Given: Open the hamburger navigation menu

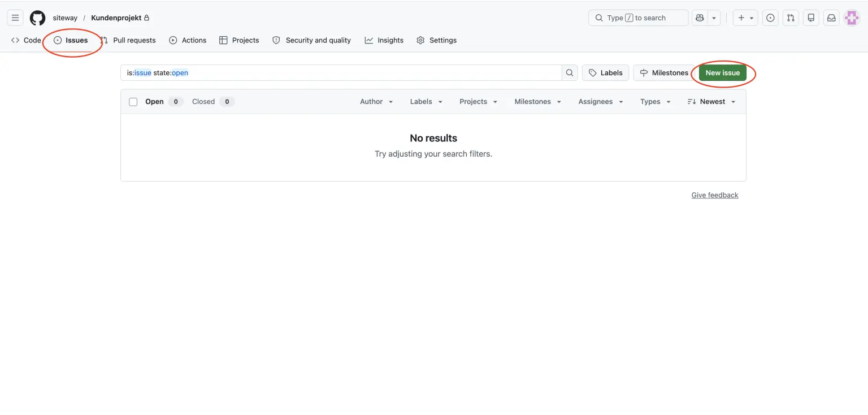Looking at the screenshot, I should (x=15, y=18).
